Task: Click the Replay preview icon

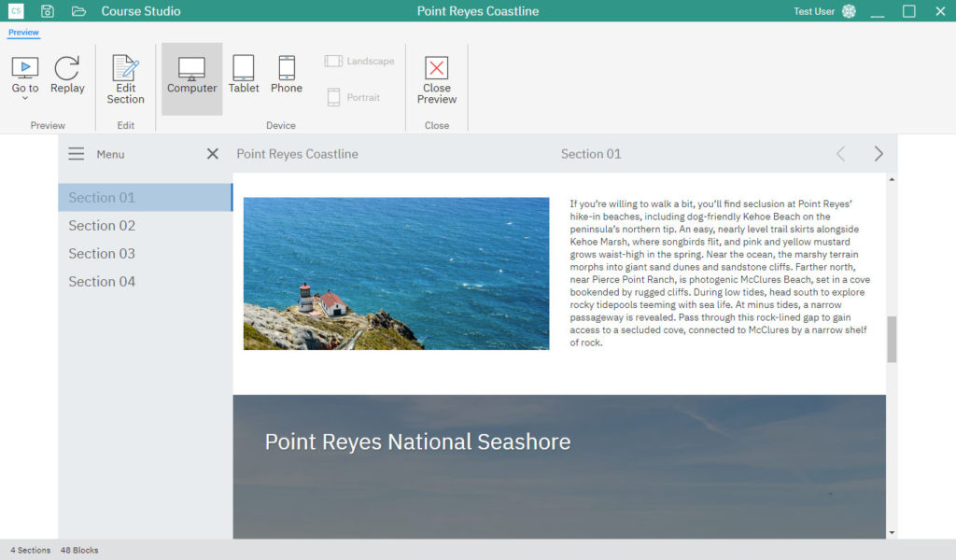Action: [x=67, y=76]
